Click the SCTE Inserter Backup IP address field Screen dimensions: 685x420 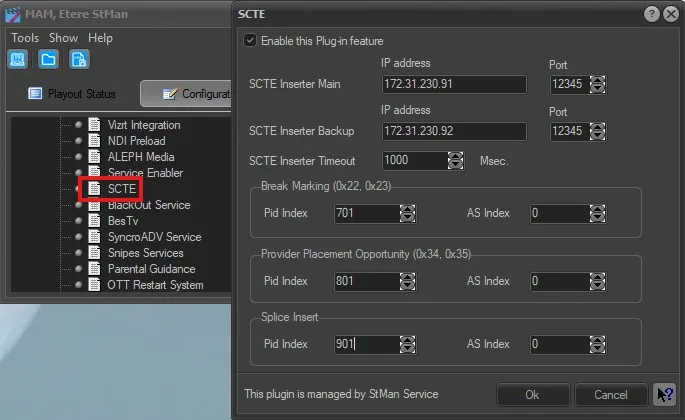pyautogui.click(x=453, y=132)
